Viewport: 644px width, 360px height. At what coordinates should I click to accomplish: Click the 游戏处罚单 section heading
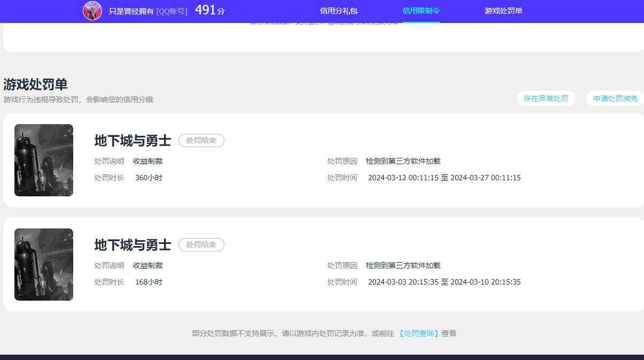pos(35,85)
